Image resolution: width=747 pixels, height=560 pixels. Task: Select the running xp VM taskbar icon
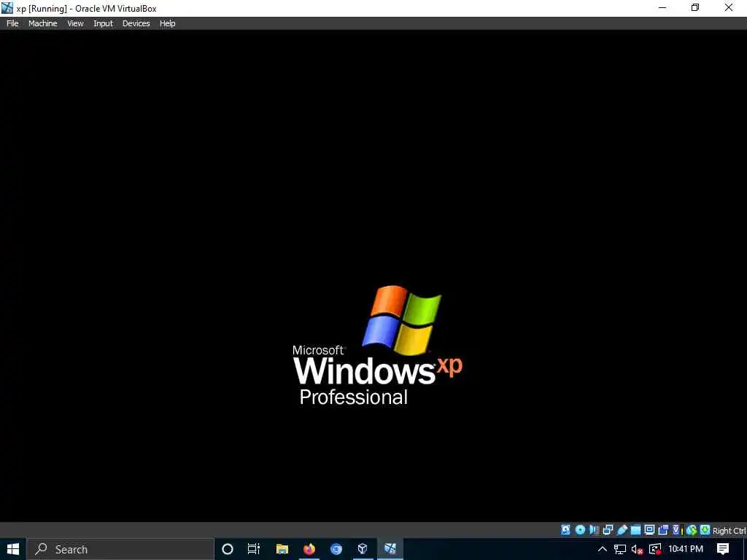pos(390,549)
